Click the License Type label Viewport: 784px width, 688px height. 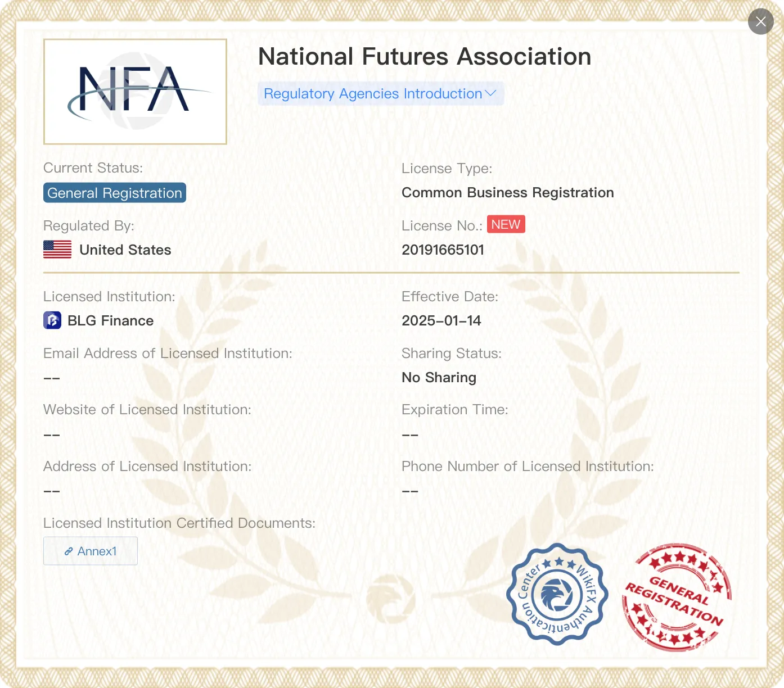tap(447, 169)
